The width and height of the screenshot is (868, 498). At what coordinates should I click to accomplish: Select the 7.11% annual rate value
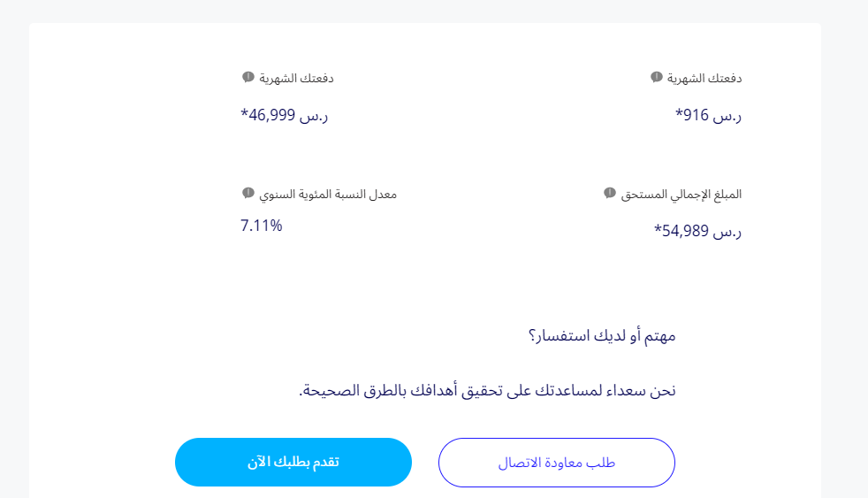click(x=262, y=226)
